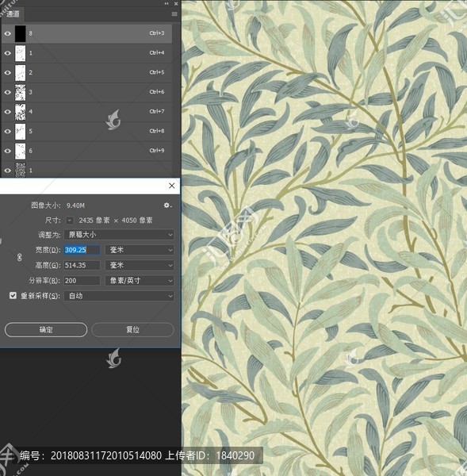This screenshot has height=476, width=467.
Task: Toggle eye of the last channel row
Action: (8, 171)
